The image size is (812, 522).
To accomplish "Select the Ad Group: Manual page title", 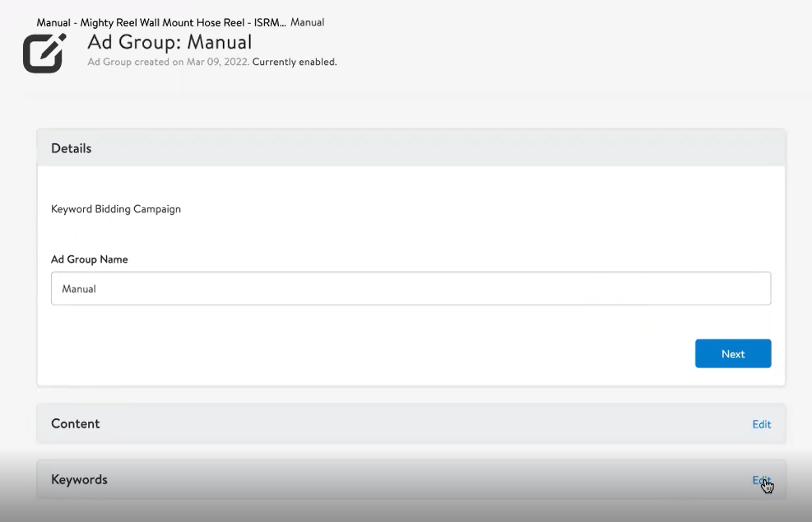I will coord(169,41).
